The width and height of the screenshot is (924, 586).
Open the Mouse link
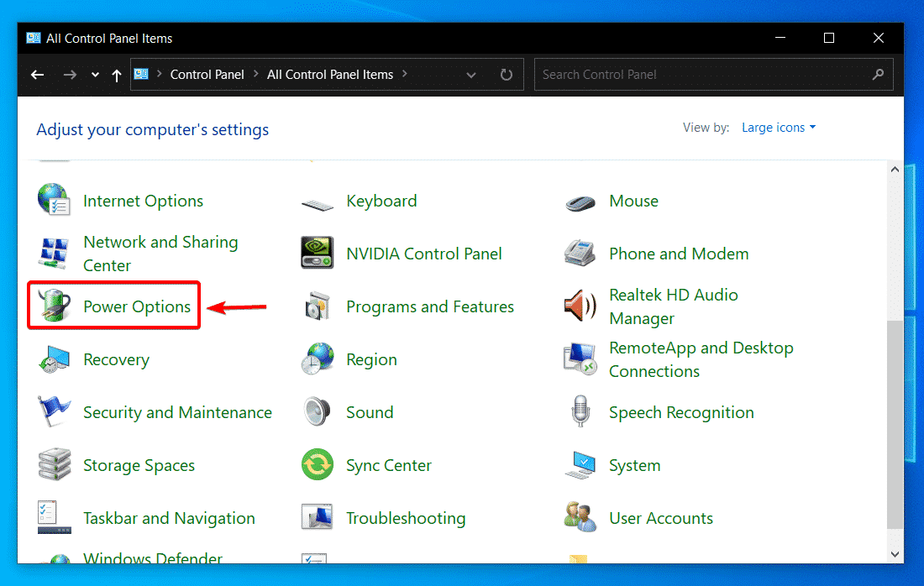pyautogui.click(x=633, y=201)
